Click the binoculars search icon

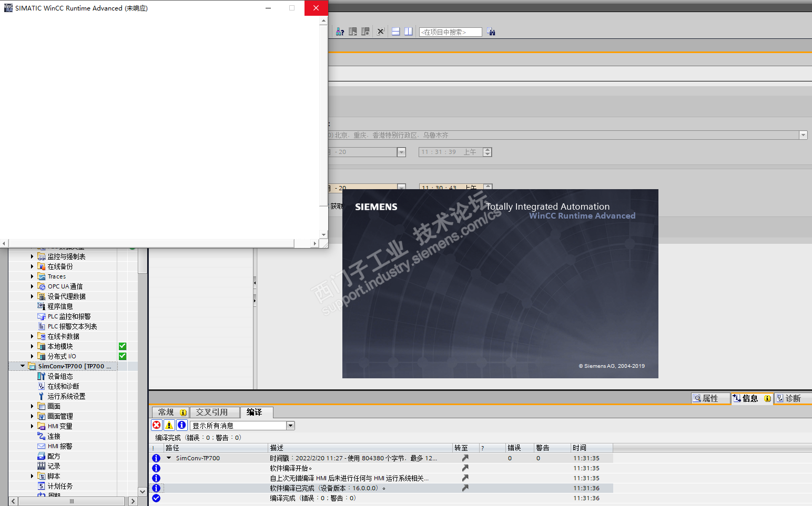pyautogui.click(x=491, y=32)
